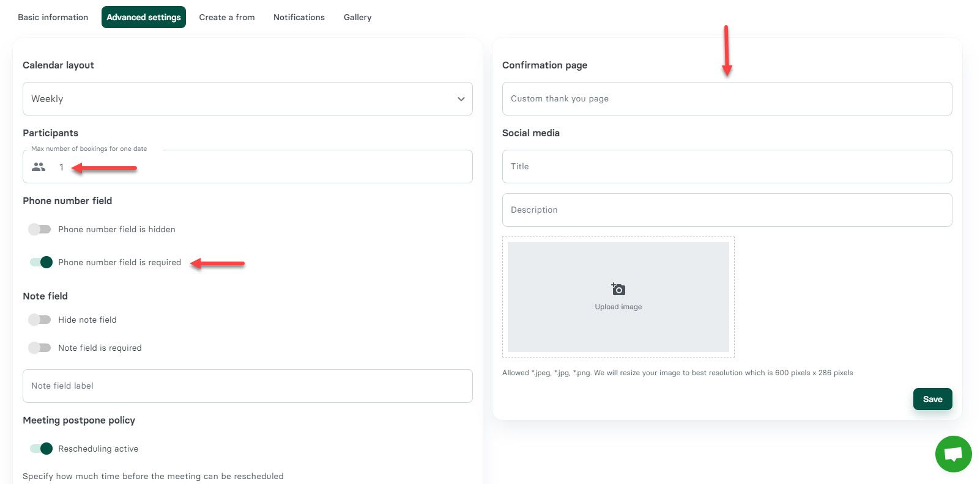Turn on Note field is required
This screenshot has width=980, height=484.
coord(40,348)
